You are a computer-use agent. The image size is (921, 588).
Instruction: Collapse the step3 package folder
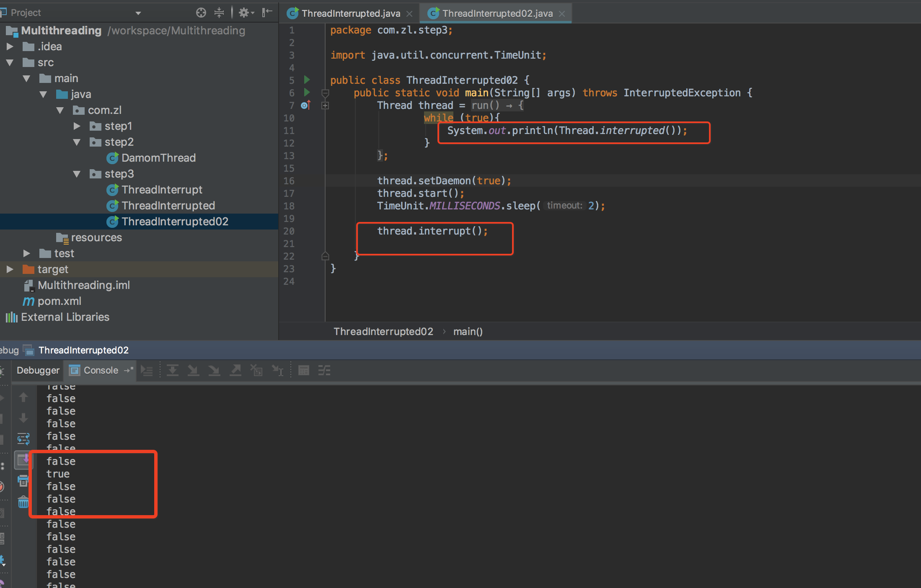(x=77, y=174)
